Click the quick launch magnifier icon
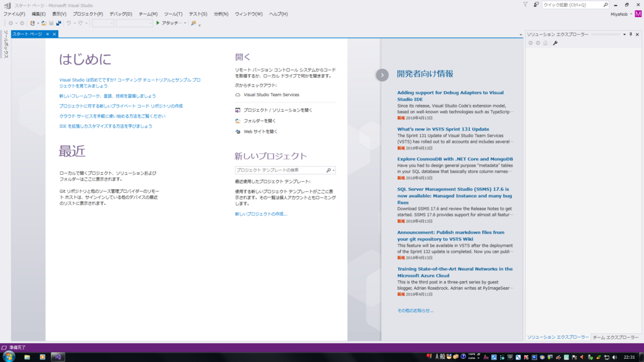 click(x=606, y=5)
